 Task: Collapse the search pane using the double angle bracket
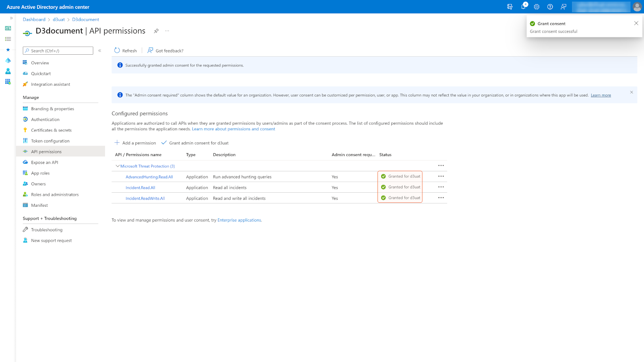pyautogui.click(x=99, y=51)
